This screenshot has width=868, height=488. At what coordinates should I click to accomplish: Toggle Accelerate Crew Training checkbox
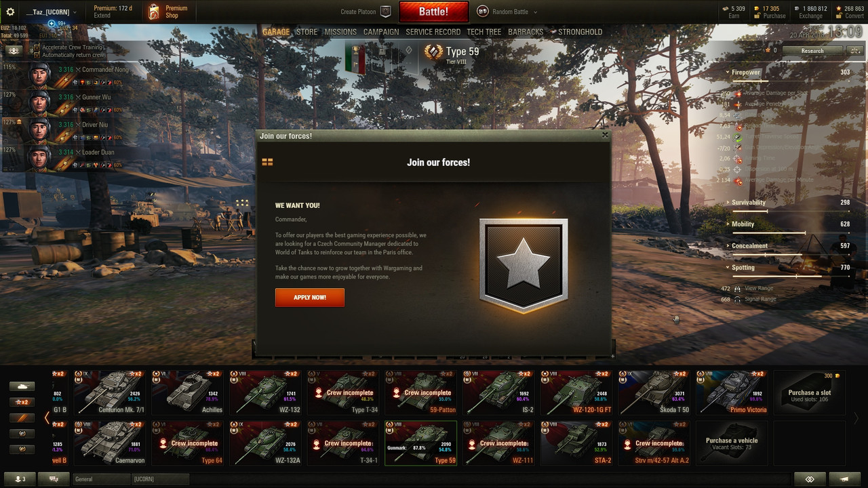point(37,48)
